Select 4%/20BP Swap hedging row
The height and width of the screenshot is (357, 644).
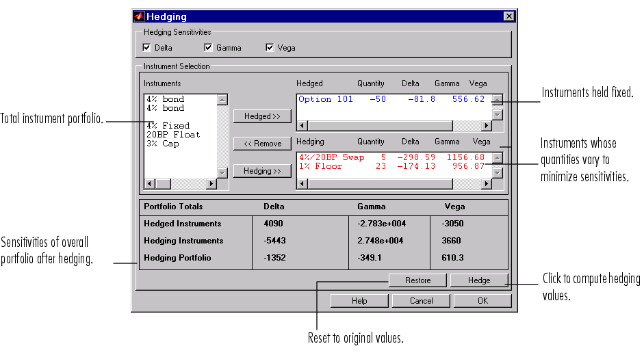coord(332,157)
